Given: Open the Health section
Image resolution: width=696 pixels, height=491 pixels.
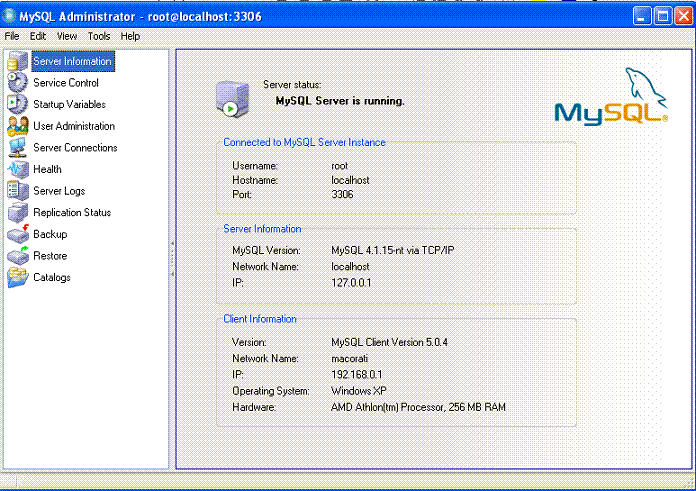Looking at the screenshot, I should (47, 169).
